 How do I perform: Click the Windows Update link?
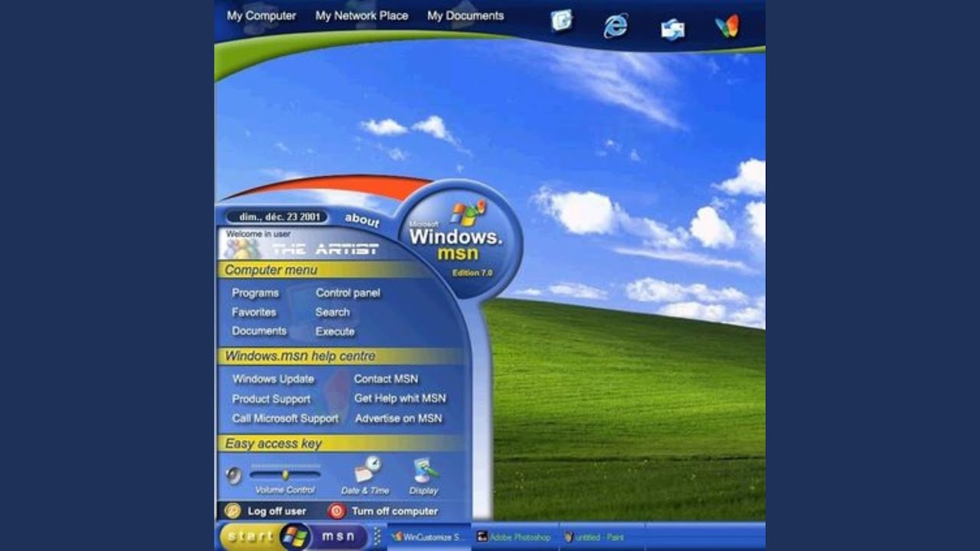[x=273, y=379]
